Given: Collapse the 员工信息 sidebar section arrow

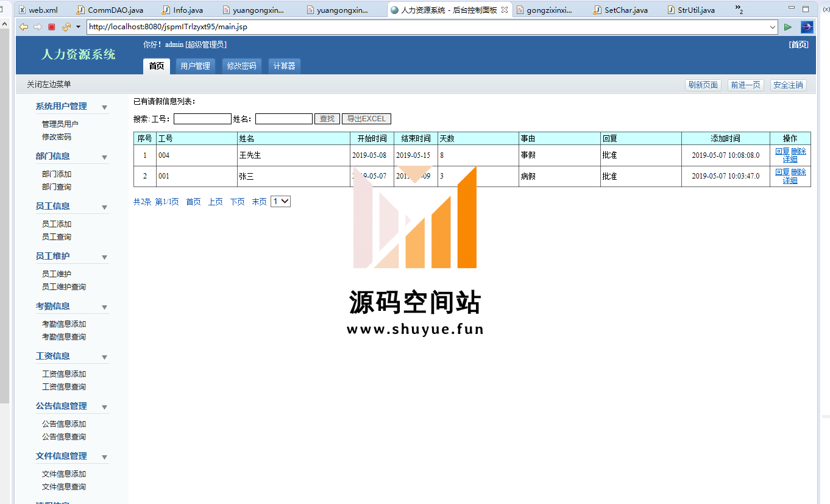Looking at the screenshot, I should click(104, 207).
